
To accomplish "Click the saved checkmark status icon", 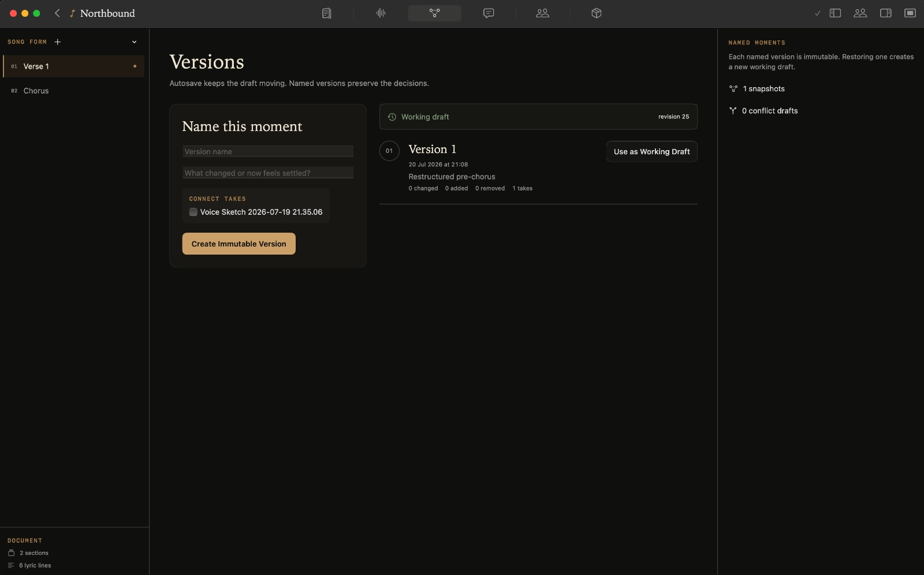I will (x=817, y=13).
